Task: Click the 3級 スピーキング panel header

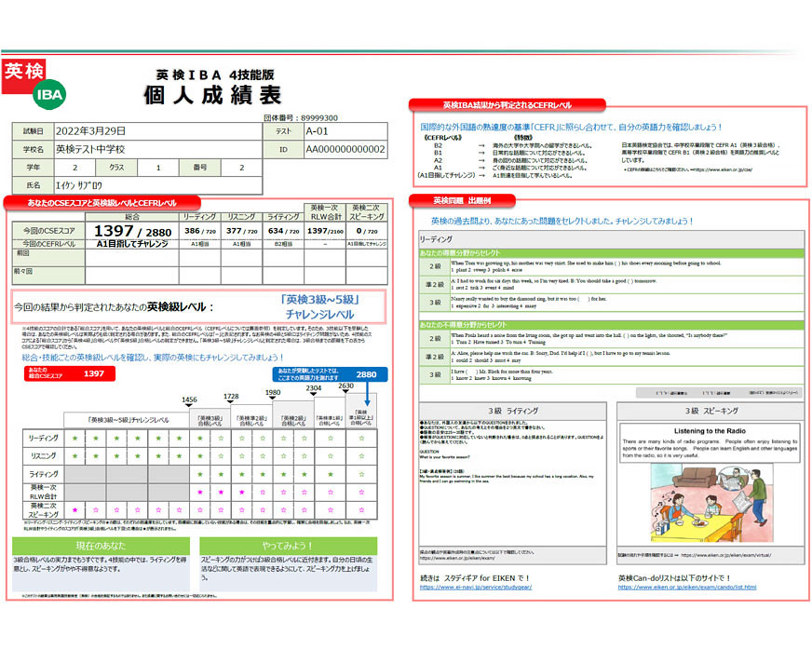Action: point(711,411)
